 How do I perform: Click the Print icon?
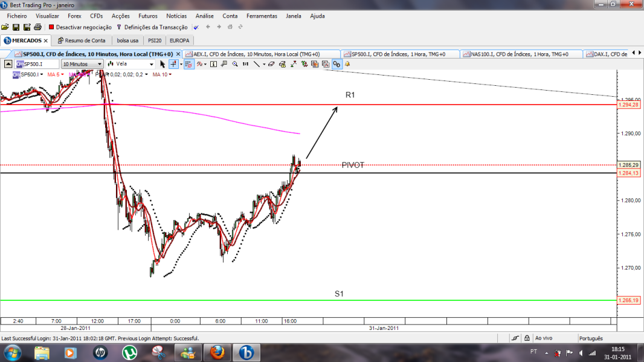pyautogui.click(x=38, y=27)
